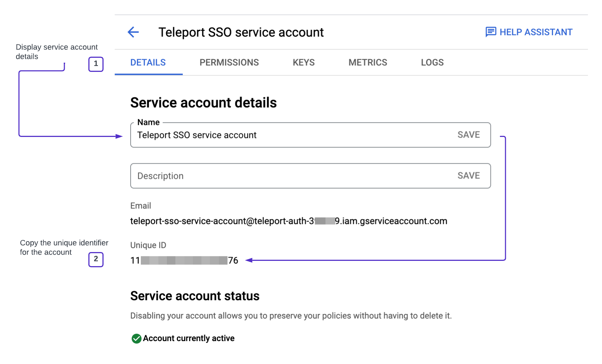Click the Service account details heading

(x=203, y=102)
